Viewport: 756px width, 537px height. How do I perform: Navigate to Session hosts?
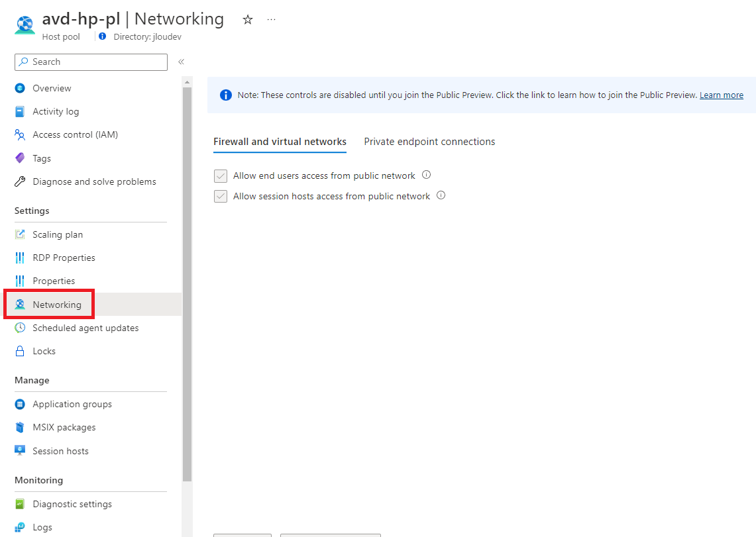61,451
